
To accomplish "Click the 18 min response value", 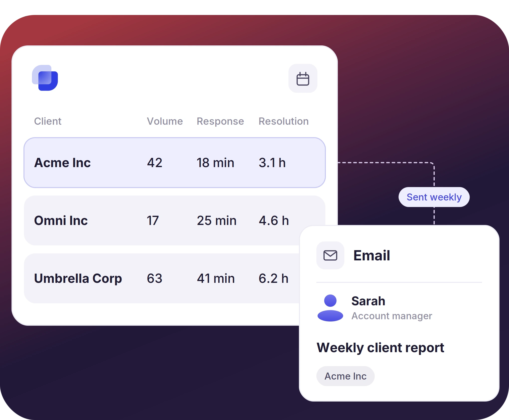I will coord(215,163).
